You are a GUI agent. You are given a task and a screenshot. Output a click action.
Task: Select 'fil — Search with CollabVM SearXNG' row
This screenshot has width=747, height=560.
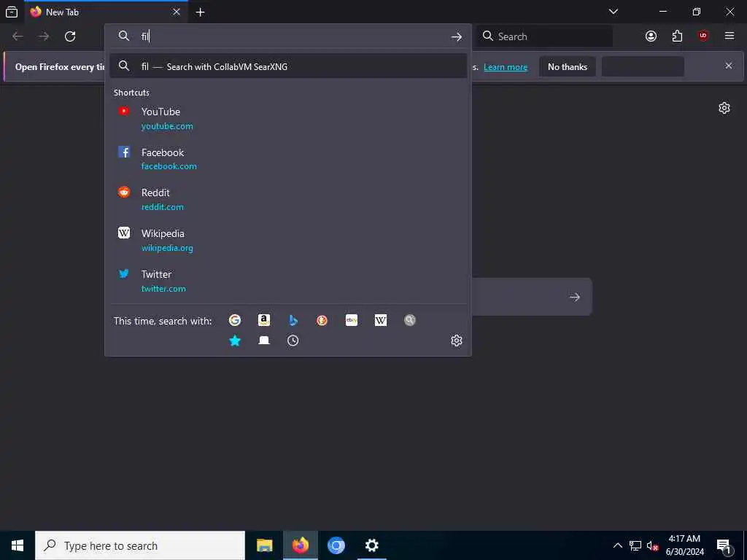tap(287, 66)
